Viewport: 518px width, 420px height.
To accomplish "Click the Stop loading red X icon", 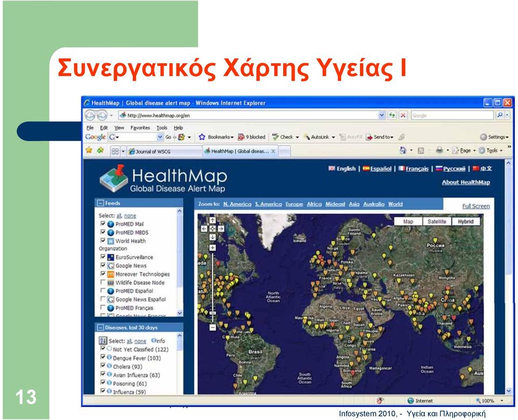I will point(403,116).
